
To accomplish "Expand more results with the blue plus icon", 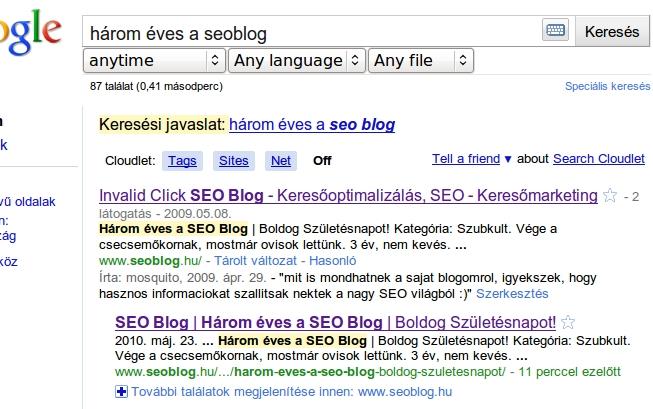I will point(121,392).
